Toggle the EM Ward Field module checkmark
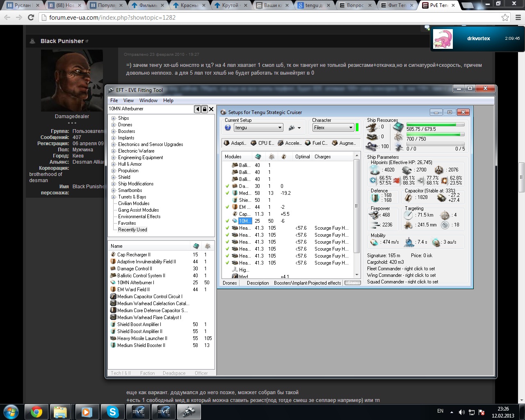525x420 pixels. [x=227, y=207]
